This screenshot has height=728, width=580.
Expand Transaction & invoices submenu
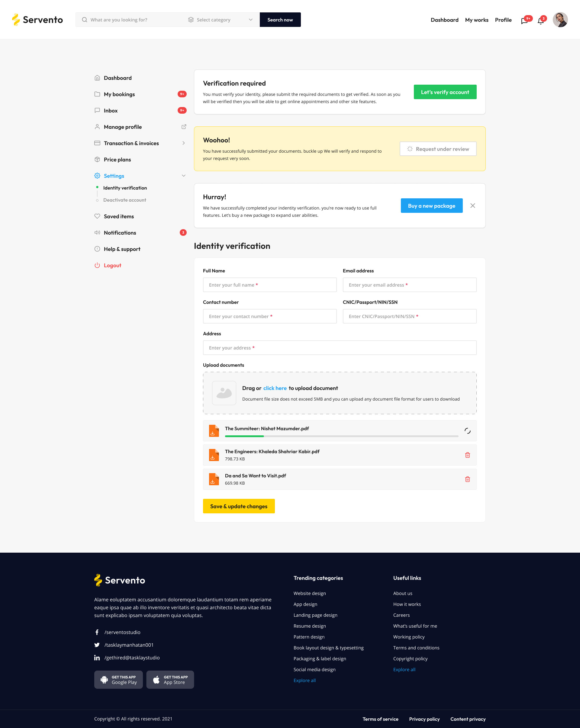point(184,143)
